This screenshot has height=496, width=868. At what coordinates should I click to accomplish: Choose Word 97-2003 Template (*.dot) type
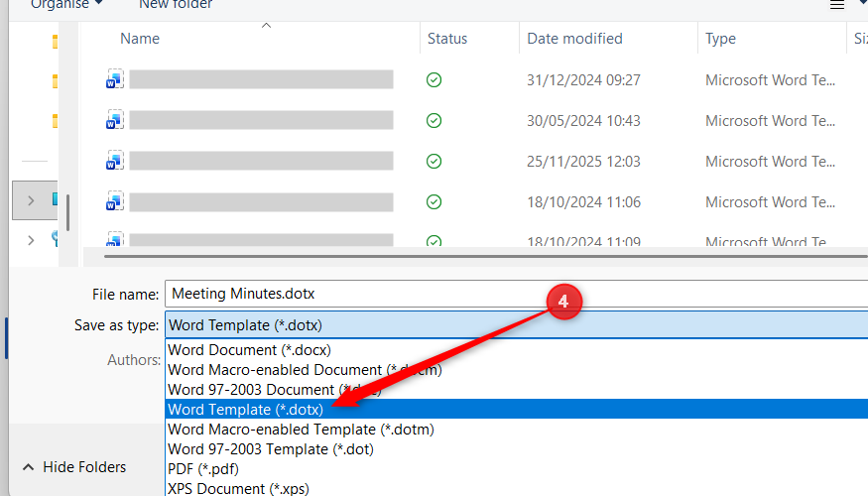[x=517, y=449]
